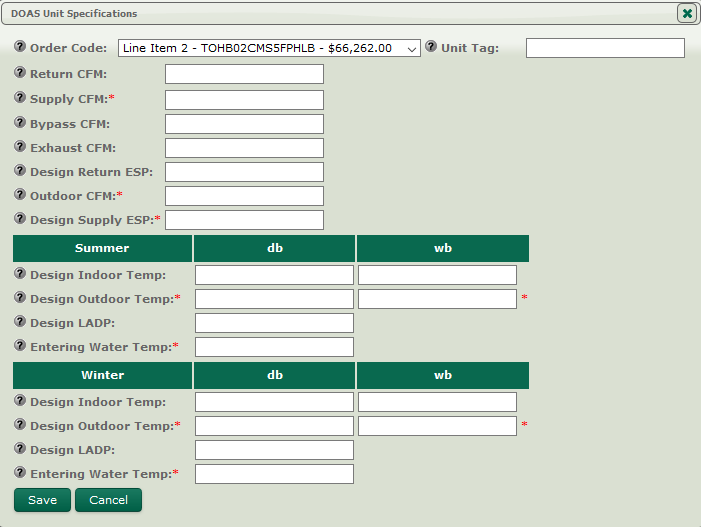Show help for Bypass CFM
Image resolution: width=701 pixels, height=527 pixels.
(x=20, y=123)
